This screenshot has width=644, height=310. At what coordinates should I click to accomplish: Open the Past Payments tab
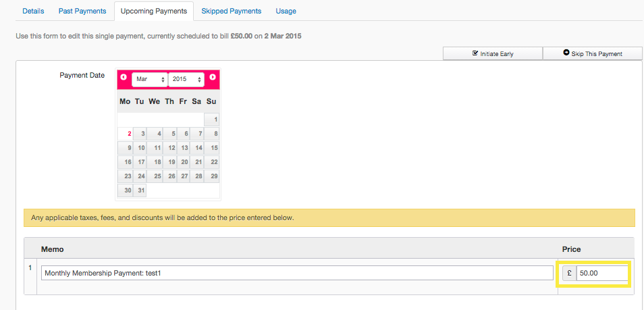(82, 11)
